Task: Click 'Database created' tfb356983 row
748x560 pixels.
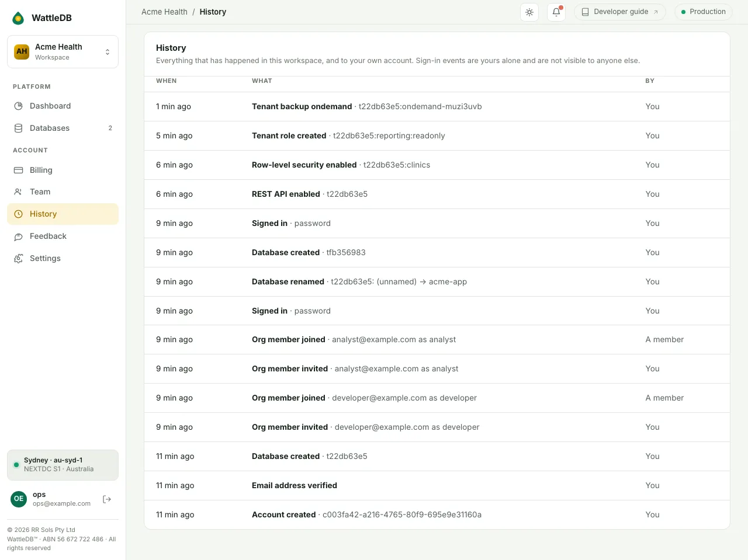Action: (437, 252)
